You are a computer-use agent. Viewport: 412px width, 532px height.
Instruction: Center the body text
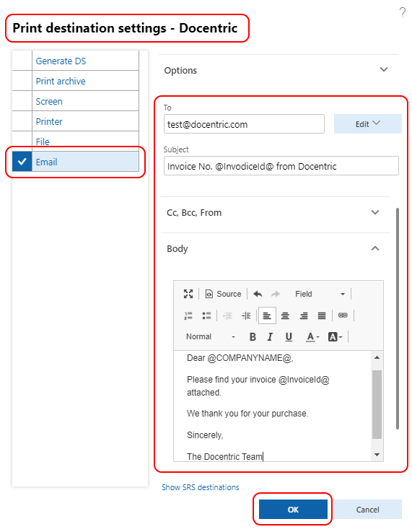285,315
